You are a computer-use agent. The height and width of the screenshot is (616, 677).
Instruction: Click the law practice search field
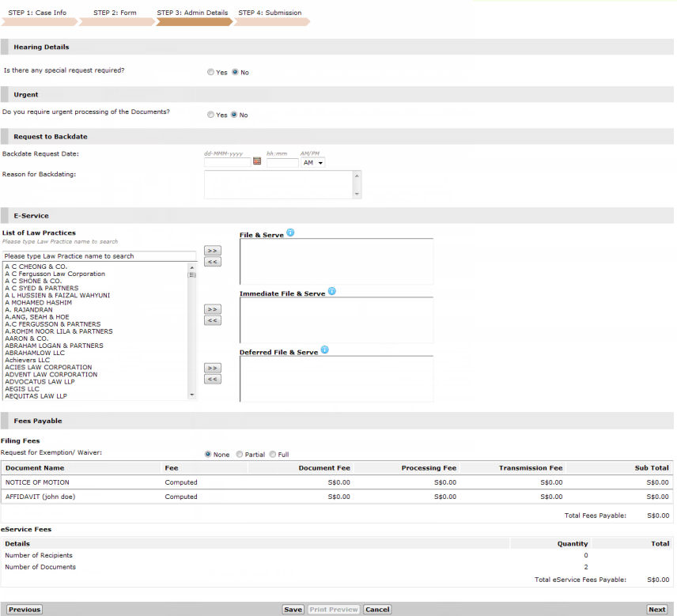tap(99, 256)
